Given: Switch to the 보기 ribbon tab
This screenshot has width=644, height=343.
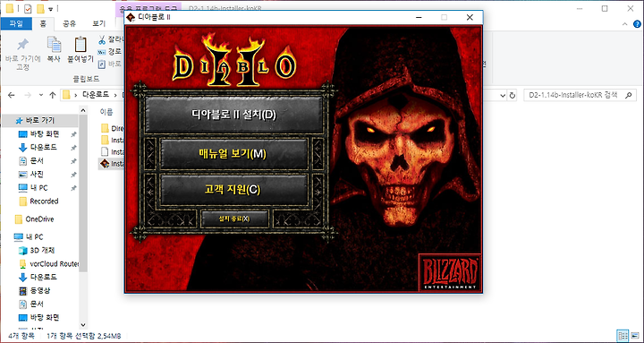Looking at the screenshot, I should pyautogui.click(x=98, y=23).
